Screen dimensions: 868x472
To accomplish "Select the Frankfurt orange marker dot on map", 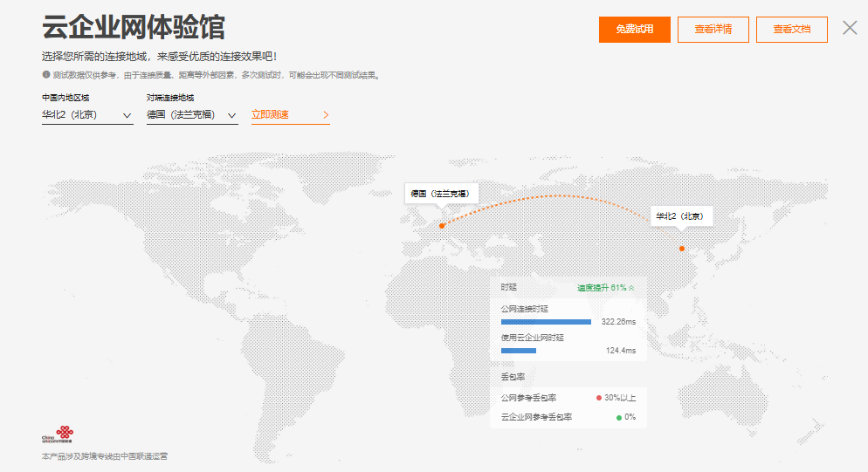I will point(442,225).
